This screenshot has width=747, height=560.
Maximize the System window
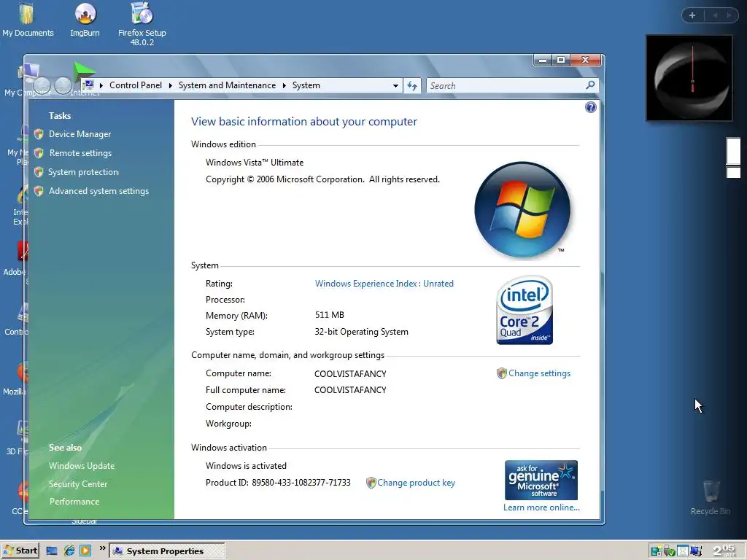[x=561, y=60]
